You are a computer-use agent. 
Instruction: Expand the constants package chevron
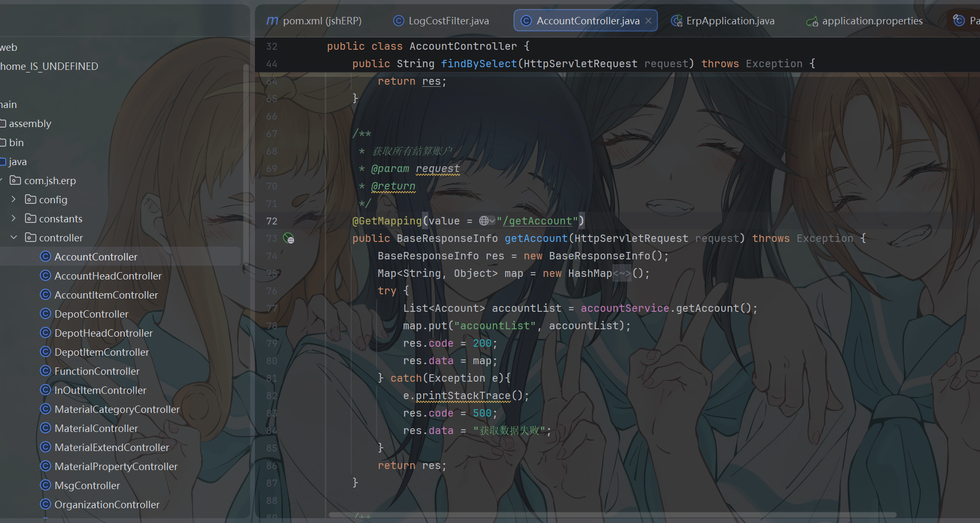14,219
